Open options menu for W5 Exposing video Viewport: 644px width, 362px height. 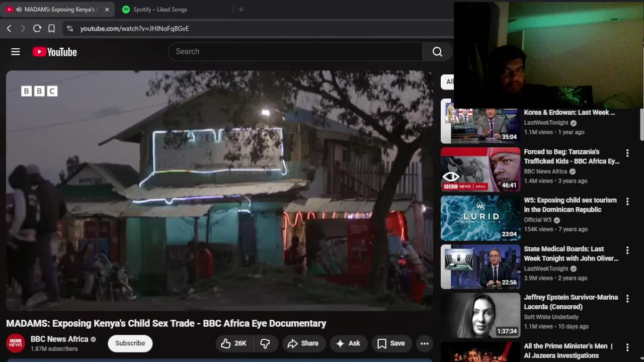point(627,202)
